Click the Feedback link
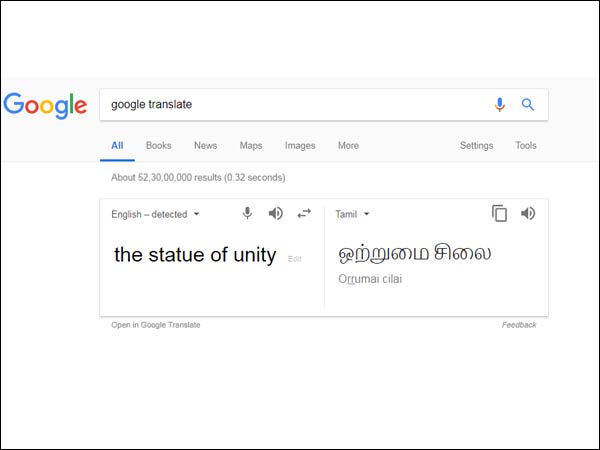The height and width of the screenshot is (450, 600). [x=519, y=325]
